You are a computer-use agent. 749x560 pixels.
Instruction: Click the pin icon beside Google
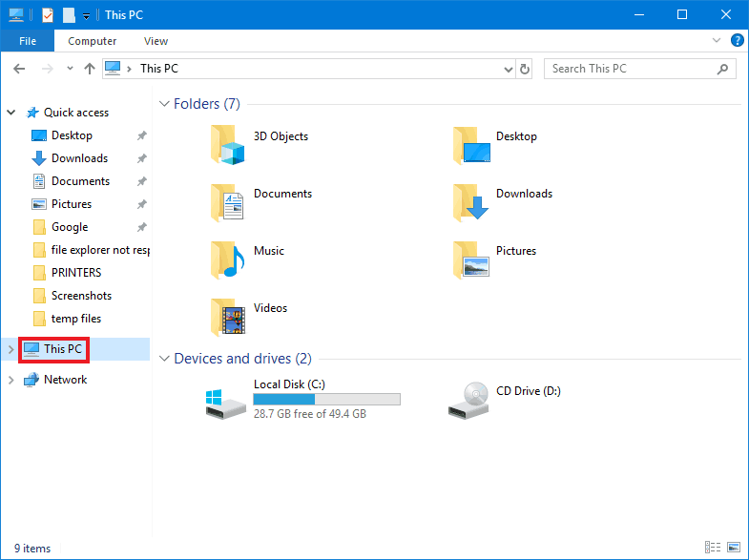(142, 227)
